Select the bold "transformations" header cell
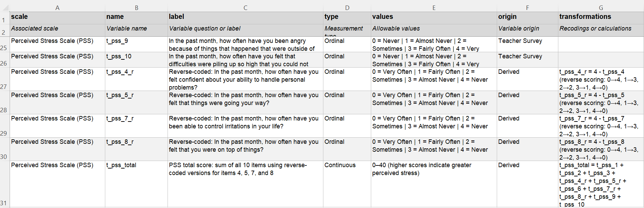644x208 pixels. 601,17
